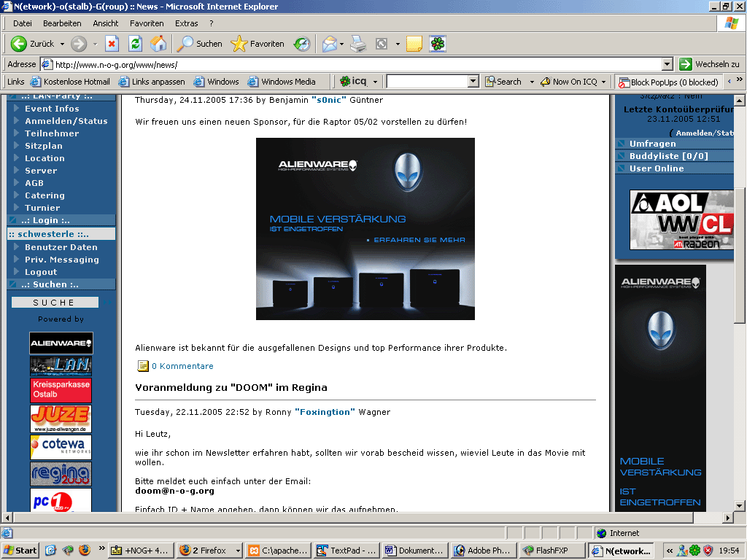Open the 0 Kommentare link
This screenshot has height=560, width=747.
coord(182,366)
